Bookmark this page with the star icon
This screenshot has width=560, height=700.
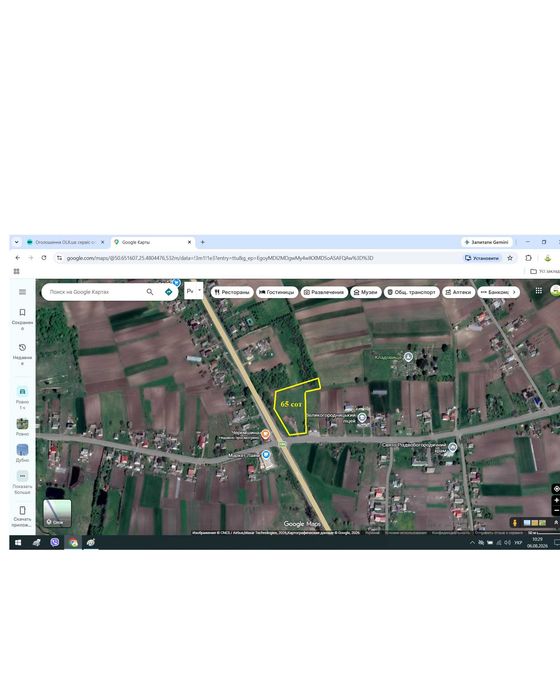[510, 258]
